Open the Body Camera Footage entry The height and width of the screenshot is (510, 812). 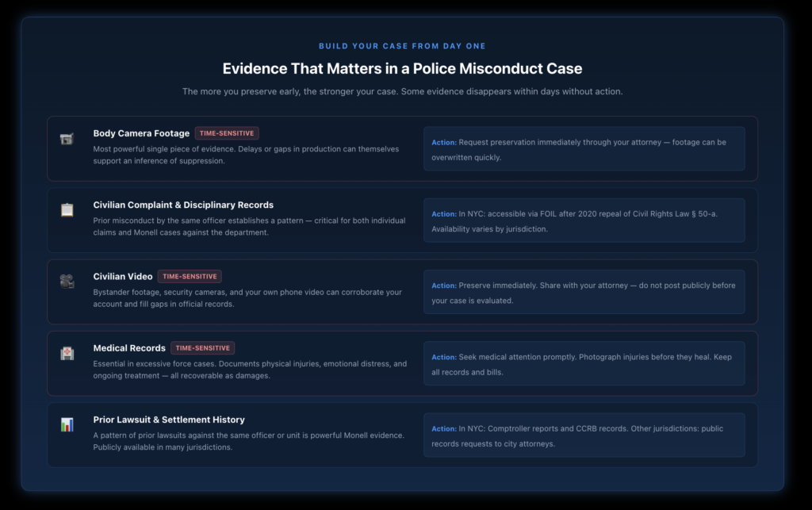141,133
